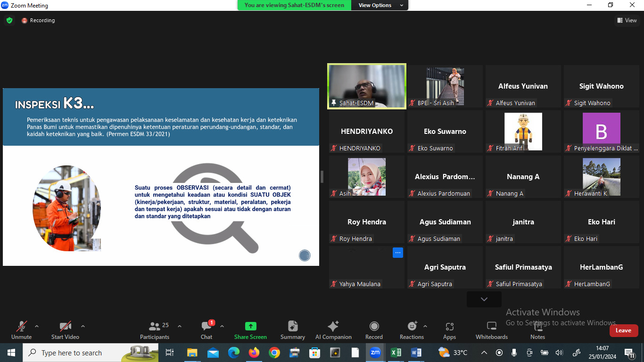Click Sigit Wahono participant tile
Screen dimensions: 644x362
pyautogui.click(x=602, y=86)
